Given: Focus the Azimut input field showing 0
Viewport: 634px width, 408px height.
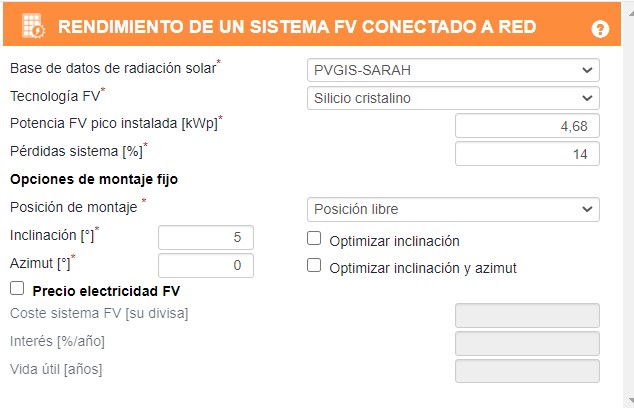Looking at the screenshot, I should (x=206, y=265).
